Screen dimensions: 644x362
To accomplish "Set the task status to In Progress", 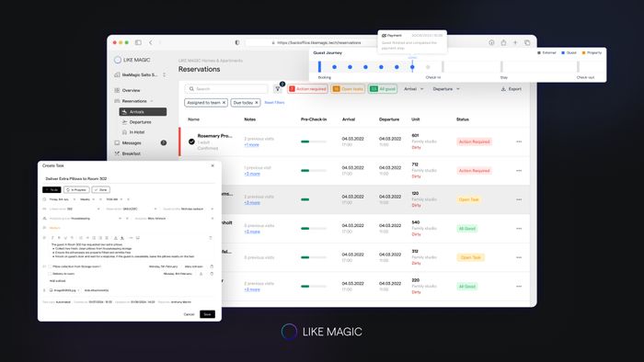I will [76, 190].
